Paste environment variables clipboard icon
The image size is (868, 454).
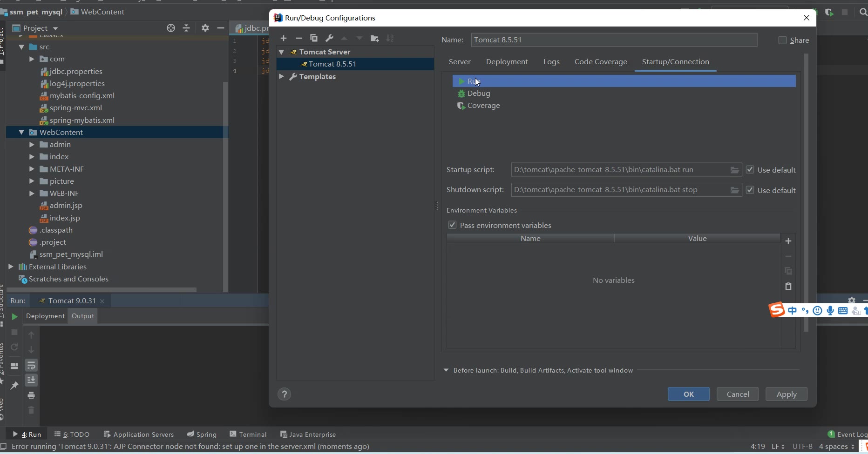(788, 287)
